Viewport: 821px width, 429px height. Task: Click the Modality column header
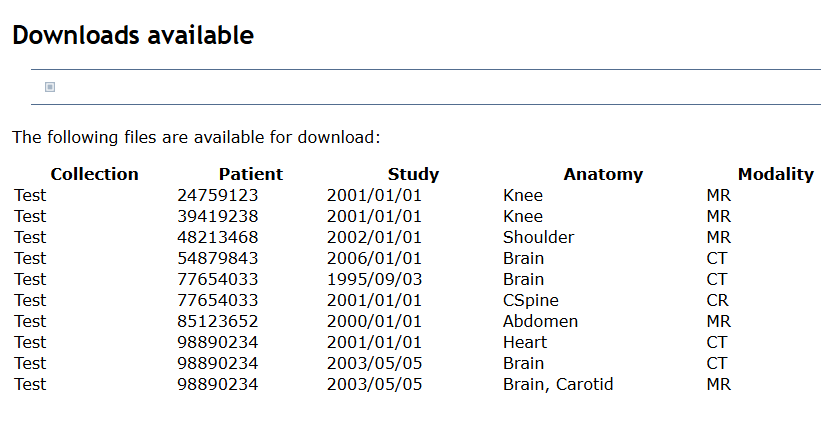[x=775, y=174]
